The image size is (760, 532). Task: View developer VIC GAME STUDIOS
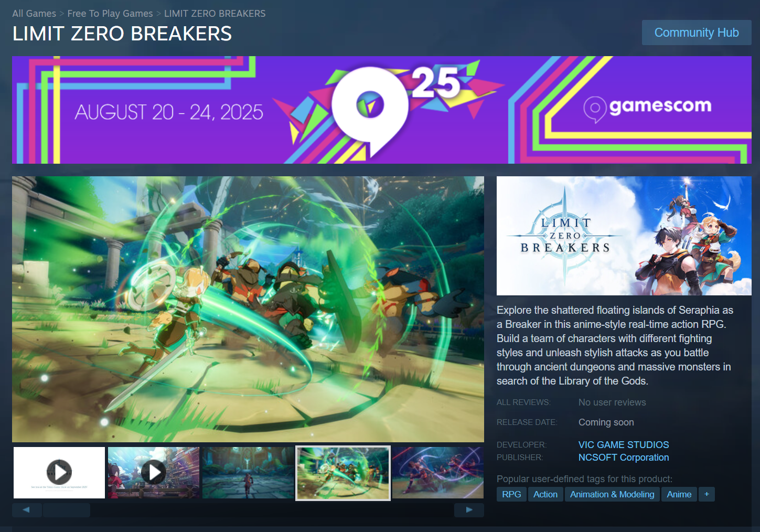[624, 445]
